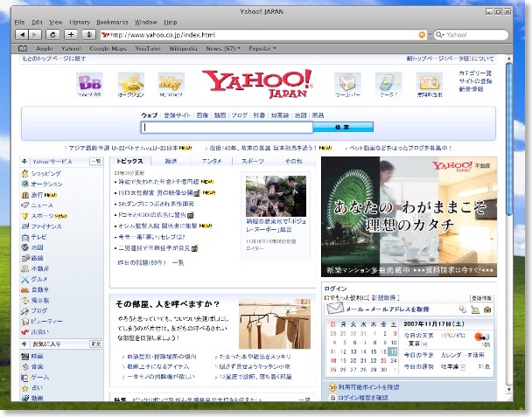
Task: Open the Show All Bookmarks book icon
Action: click(x=23, y=48)
